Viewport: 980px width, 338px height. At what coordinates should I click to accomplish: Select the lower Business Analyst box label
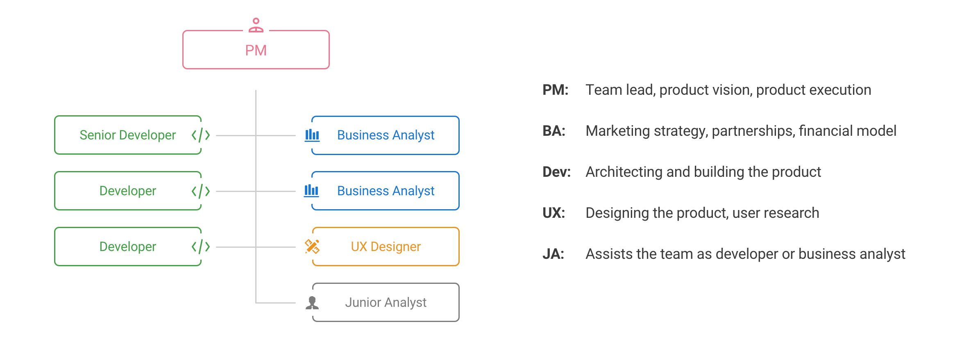386,191
